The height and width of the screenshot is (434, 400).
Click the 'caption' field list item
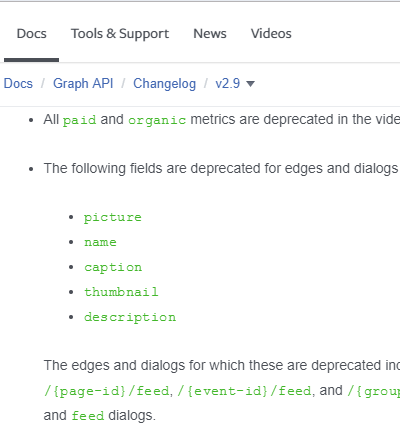pos(113,267)
